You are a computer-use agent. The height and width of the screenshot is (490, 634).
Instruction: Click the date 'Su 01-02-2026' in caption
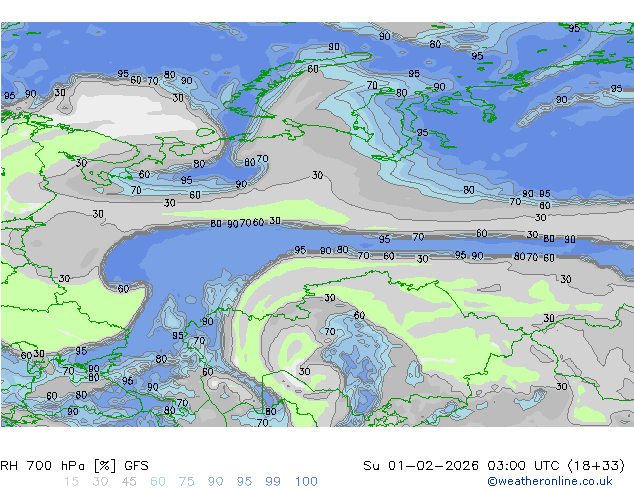coord(421,466)
